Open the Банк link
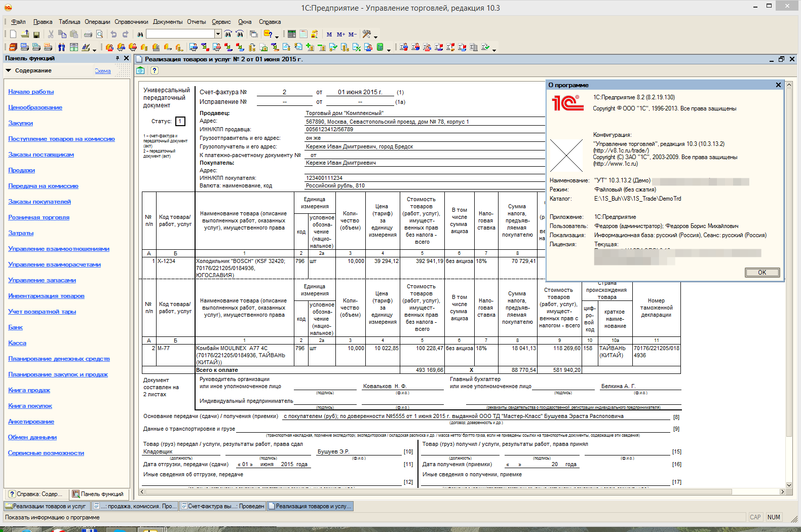Viewport: 801px width, 532px height. tap(15, 327)
